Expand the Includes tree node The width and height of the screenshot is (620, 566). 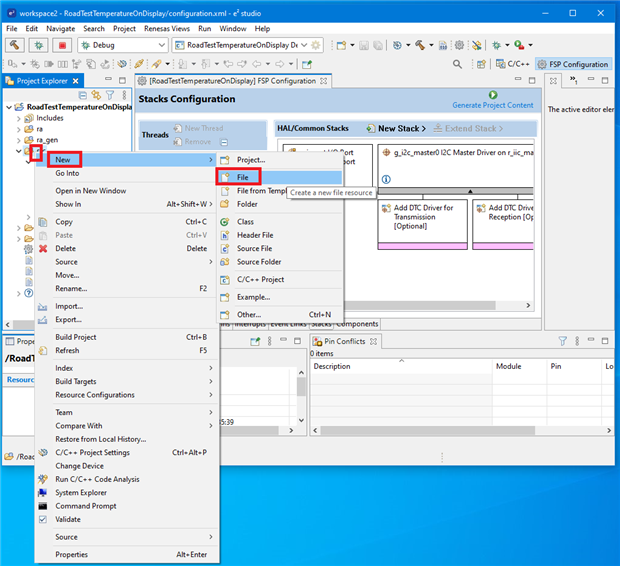pos(18,117)
